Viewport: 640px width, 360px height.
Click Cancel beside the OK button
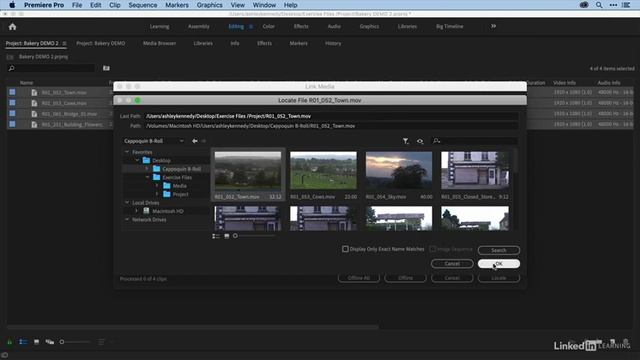[x=452, y=264]
